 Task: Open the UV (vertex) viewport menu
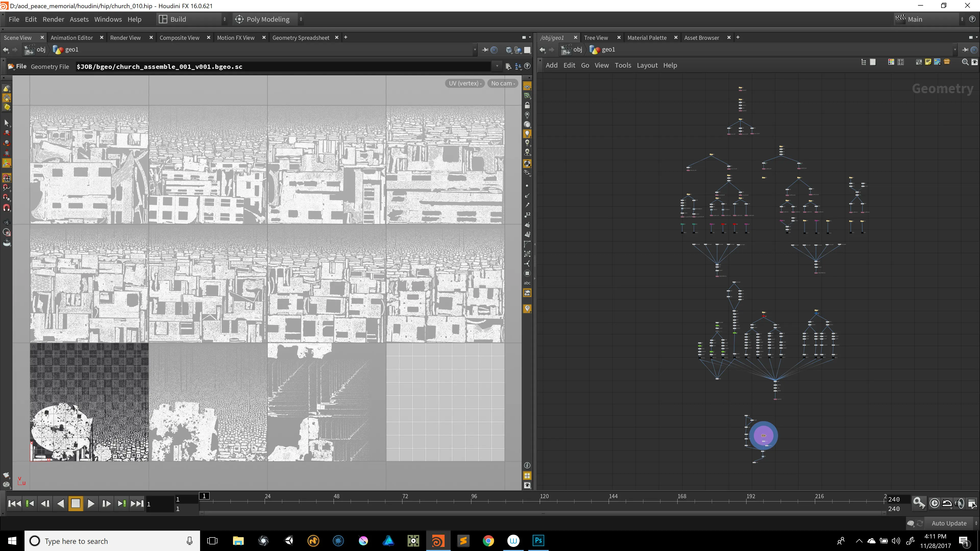(x=464, y=83)
